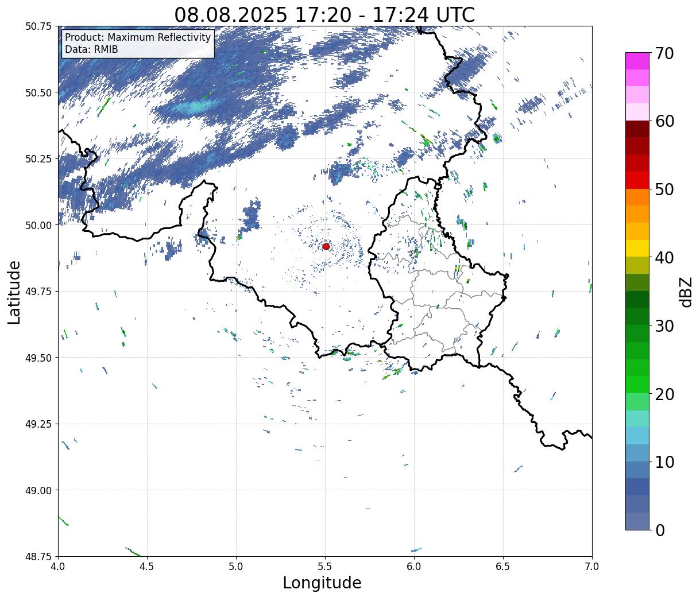Click the longitude tick label 6.5
This screenshot has width=700, height=597.
pos(503,567)
